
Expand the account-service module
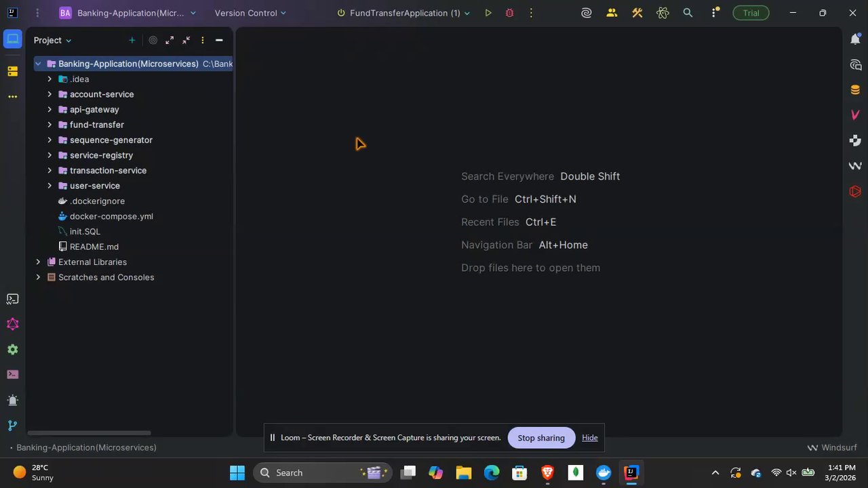click(x=50, y=94)
